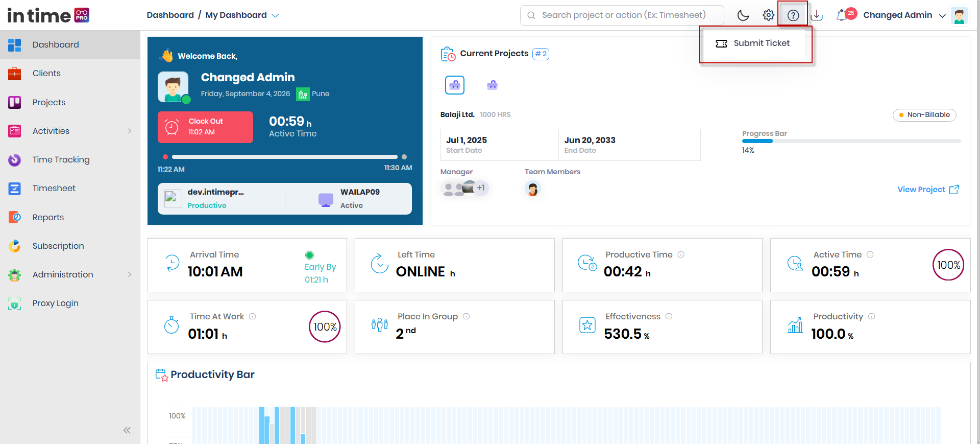980x444 pixels.
Task: Select the first project briefcase icon
Action: pyautogui.click(x=455, y=85)
